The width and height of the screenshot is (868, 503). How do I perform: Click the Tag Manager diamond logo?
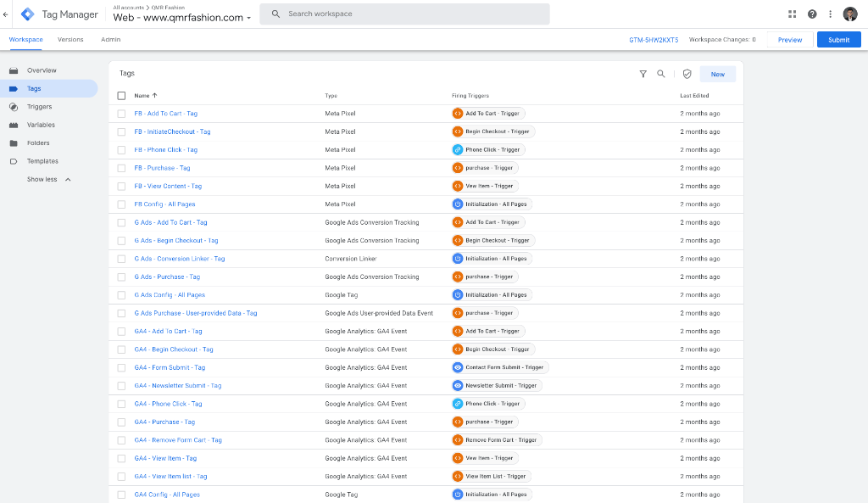click(x=28, y=14)
